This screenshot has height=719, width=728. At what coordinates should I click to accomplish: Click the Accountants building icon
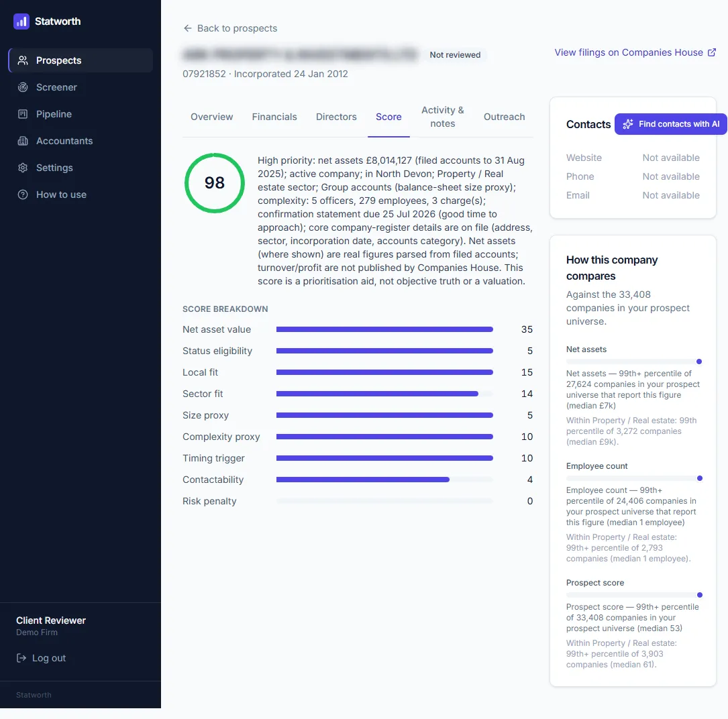[x=23, y=141]
